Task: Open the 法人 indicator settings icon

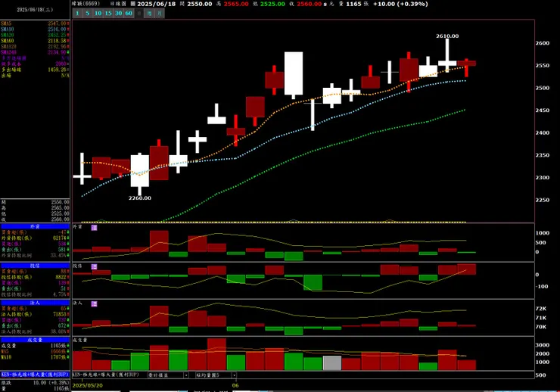Action: click(94, 303)
